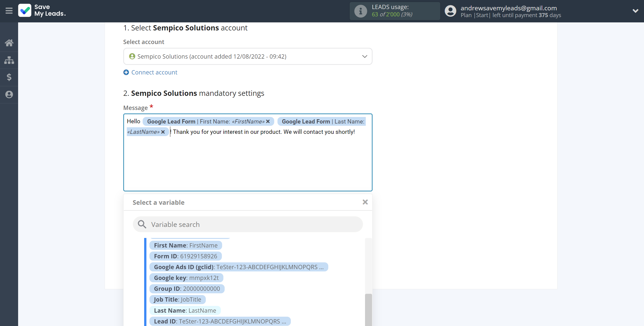Insert the Group ID variable
The height and width of the screenshot is (326, 644).
tap(187, 289)
